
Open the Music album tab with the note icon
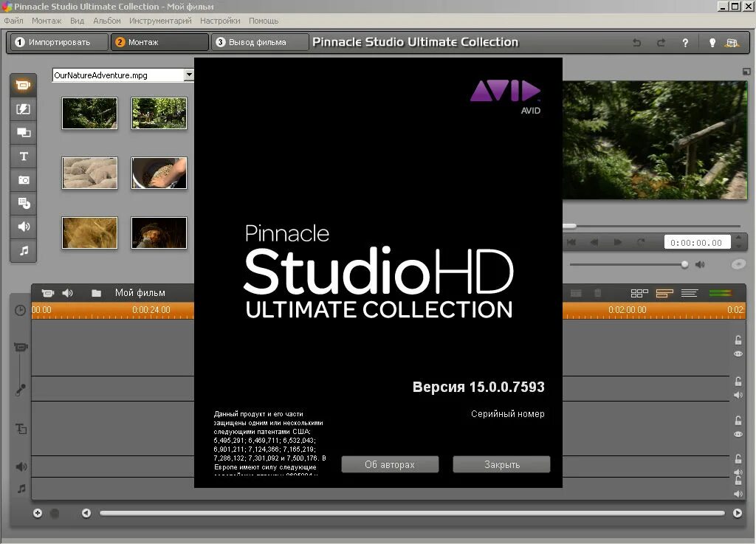pyautogui.click(x=23, y=250)
